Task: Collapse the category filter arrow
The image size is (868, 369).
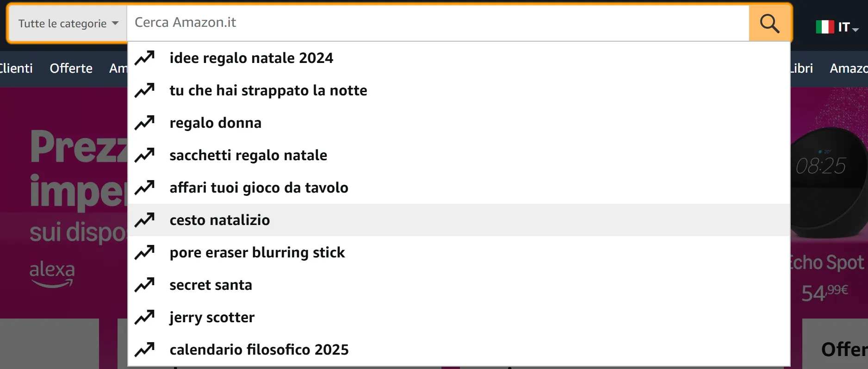Action: pos(114,23)
